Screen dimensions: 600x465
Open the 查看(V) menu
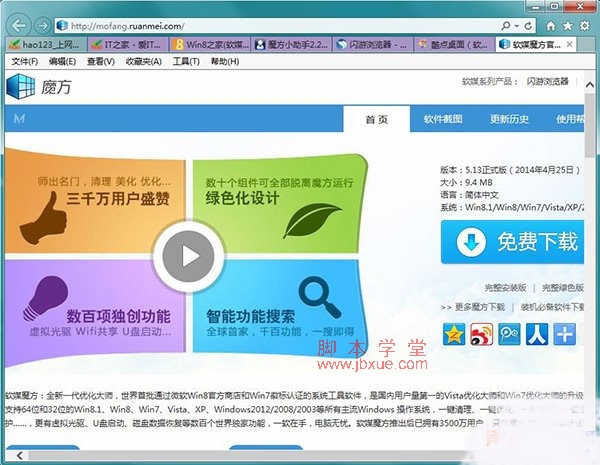pos(101,62)
